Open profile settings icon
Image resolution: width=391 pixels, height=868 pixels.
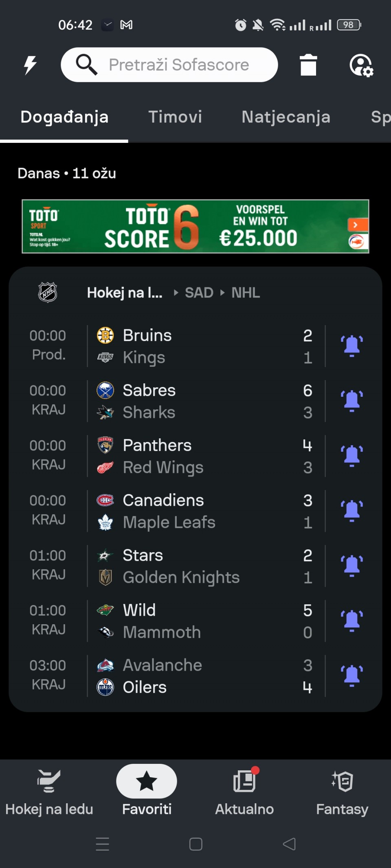point(361,65)
